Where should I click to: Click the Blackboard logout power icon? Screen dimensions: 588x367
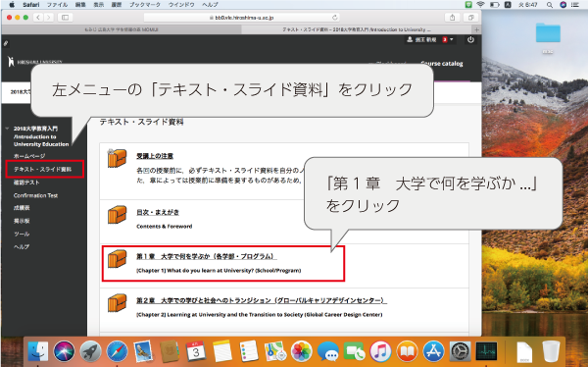[x=470, y=39]
